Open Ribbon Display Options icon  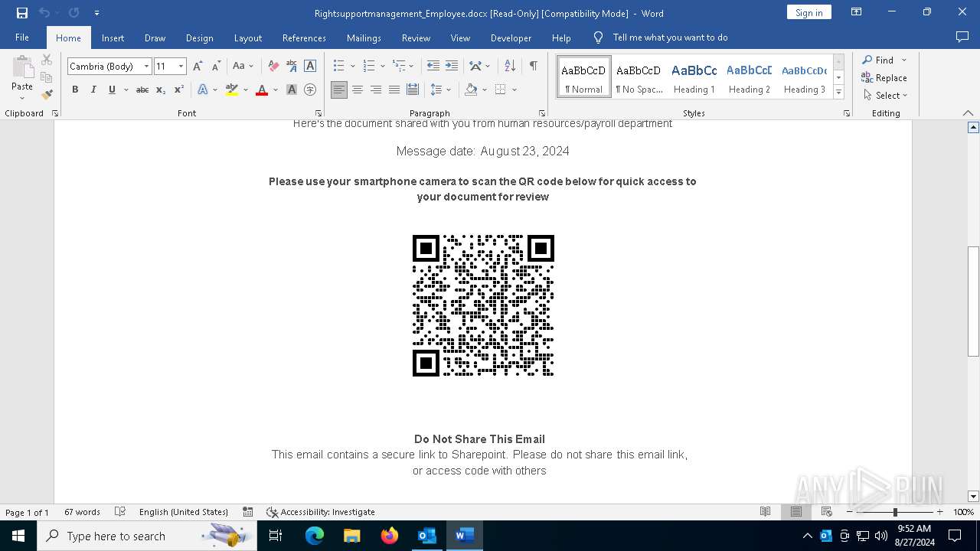point(857,12)
